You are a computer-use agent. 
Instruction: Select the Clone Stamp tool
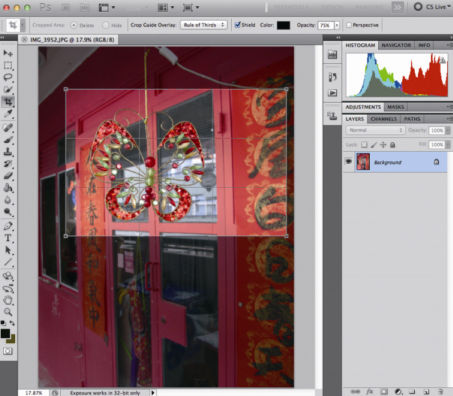pyautogui.click(x=8, y=152)
